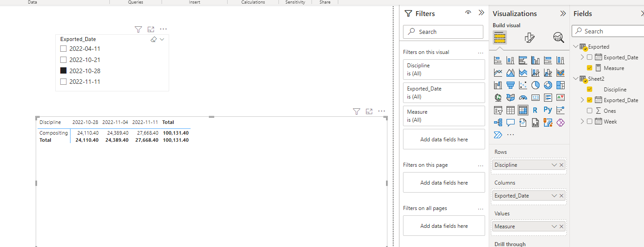The image size is (644, 247).
Task: Open more options on slicer visual
Action: tap(163, 29)
